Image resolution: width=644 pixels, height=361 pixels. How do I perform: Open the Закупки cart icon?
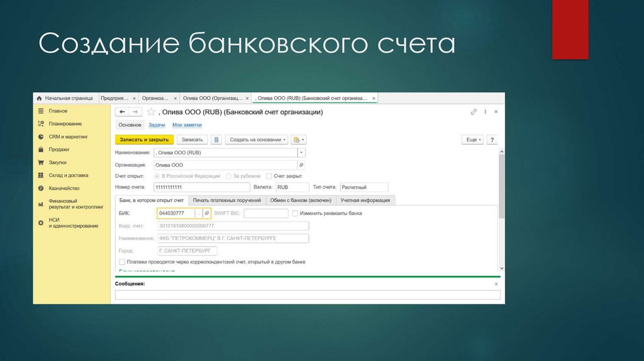[41, 162]
